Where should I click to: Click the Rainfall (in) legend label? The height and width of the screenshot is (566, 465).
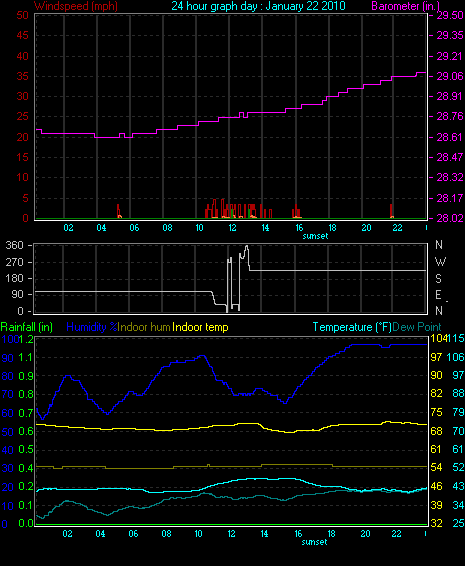[27, 327]
